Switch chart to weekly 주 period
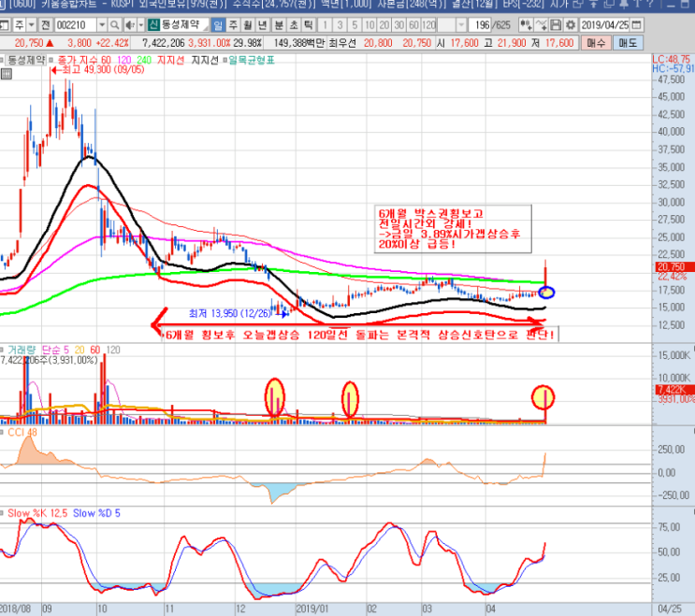This screenshot has height=616, width=695. click(233, 25)
